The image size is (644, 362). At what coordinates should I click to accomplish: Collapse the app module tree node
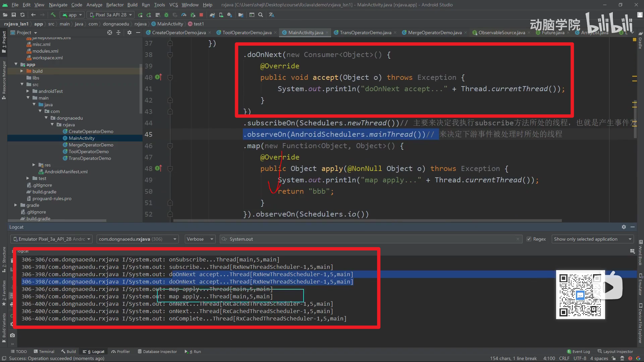pos(16,64)
